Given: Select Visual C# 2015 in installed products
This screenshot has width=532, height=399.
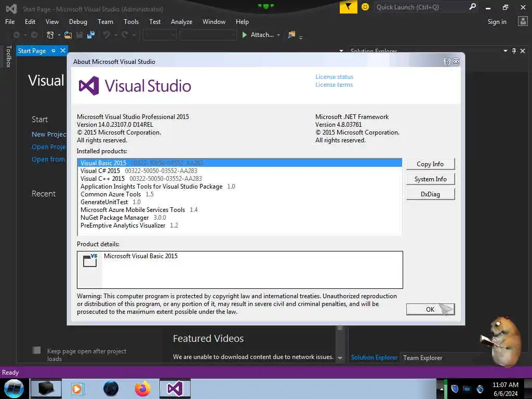Looking at the screenshot, I should (240, 170).
